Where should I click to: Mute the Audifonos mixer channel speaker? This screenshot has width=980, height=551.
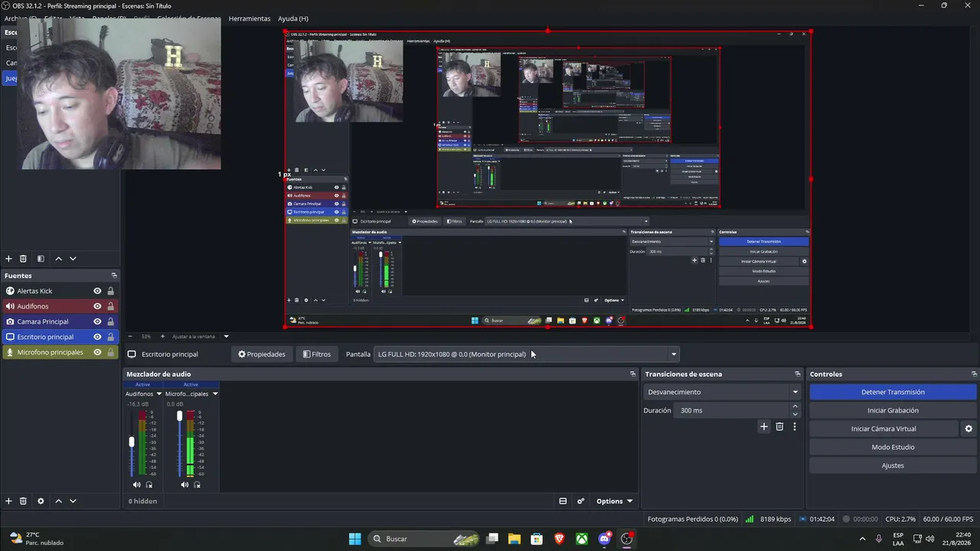click(x=136, y=484)
